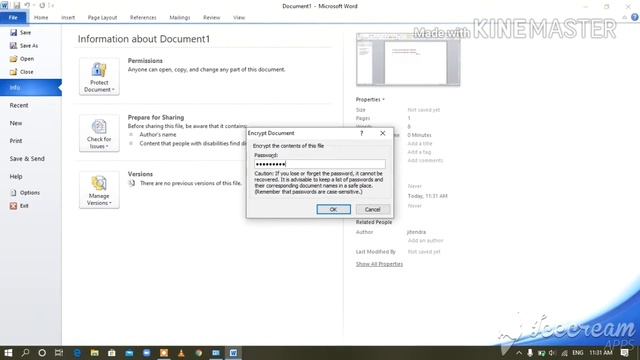Switch to the Home tab

(x=41, y=18)
